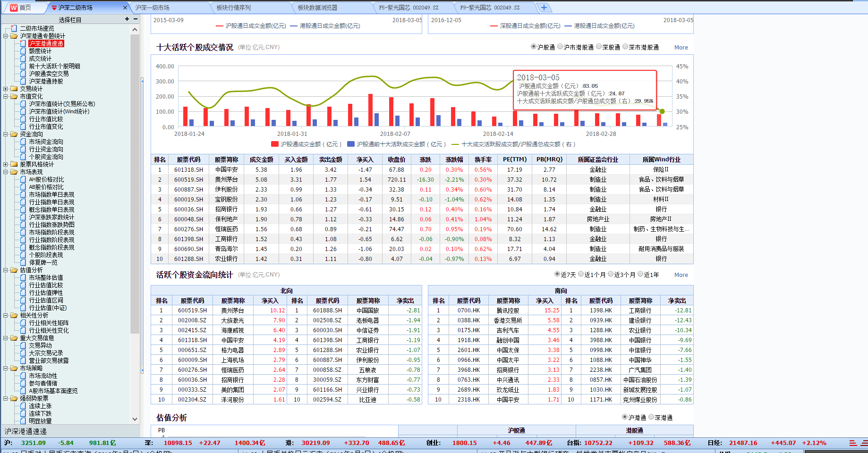Switch to the 首页 tab
The height and width of the screenshot is (453, 868).
click(x=26, y=8)
